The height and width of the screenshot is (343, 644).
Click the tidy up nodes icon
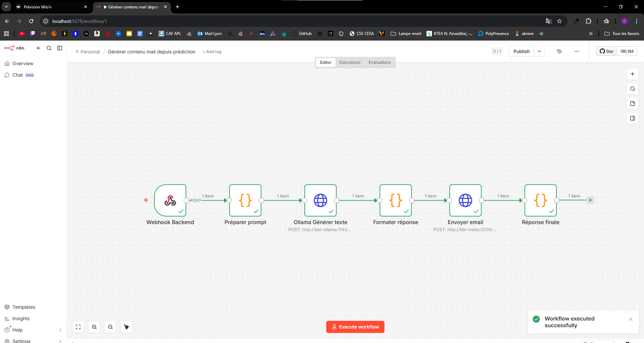(x=127, y=327)
